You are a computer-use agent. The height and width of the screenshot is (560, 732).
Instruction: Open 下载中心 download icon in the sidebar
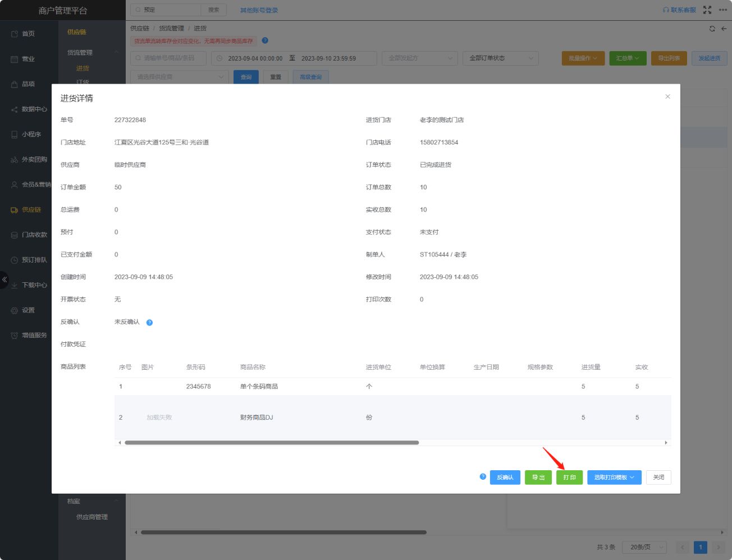coord(15,285)
